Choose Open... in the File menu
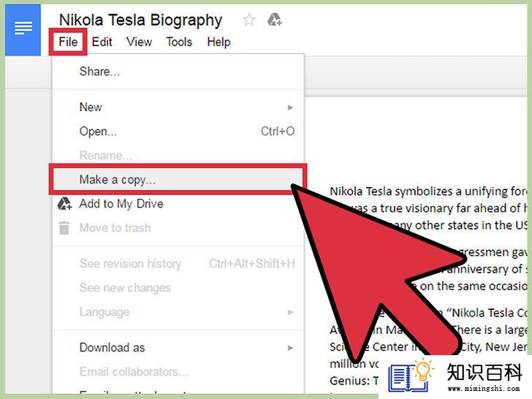532x399 pixels. (178, 132)
